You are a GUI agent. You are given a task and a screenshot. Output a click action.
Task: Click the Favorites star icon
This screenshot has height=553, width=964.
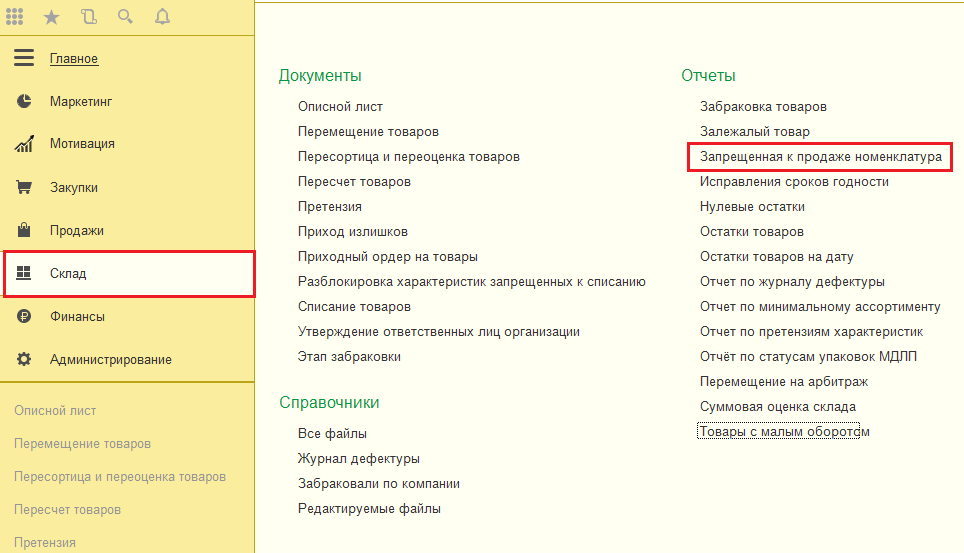(51, 16)
